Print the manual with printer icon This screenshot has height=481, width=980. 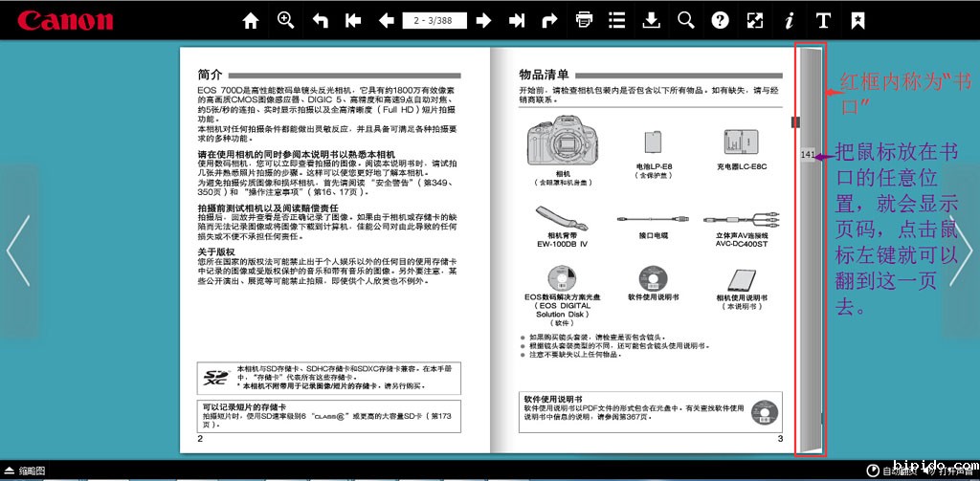pyautogui.click(x=584, y=20)
